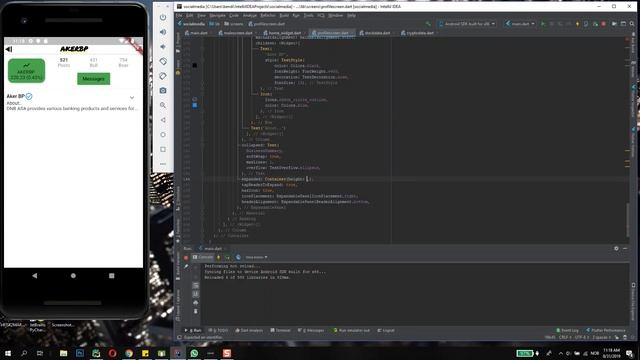Click the trash icon to clear console
This screenshot has height=360, width=640.
point(196,311)
